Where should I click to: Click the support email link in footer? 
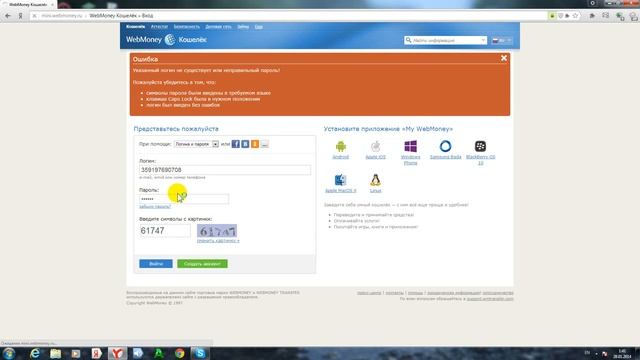coord(490,299)
